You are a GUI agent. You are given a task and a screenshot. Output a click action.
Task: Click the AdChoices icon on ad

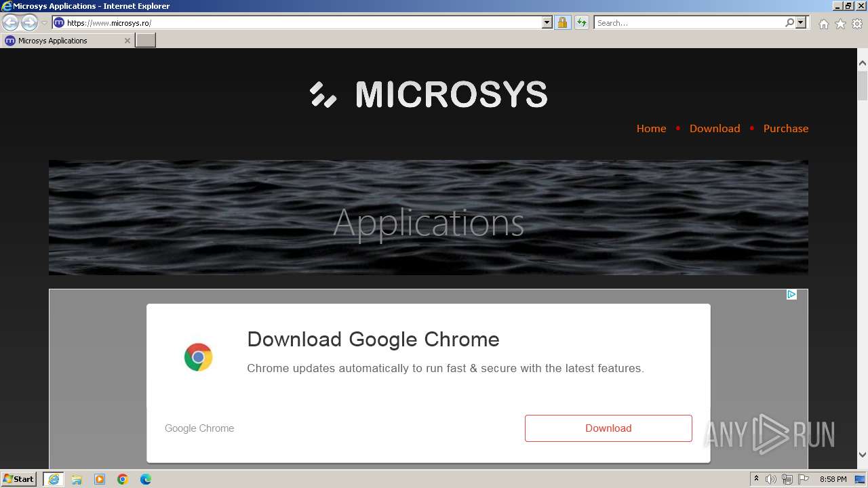(x=791, y=294)
